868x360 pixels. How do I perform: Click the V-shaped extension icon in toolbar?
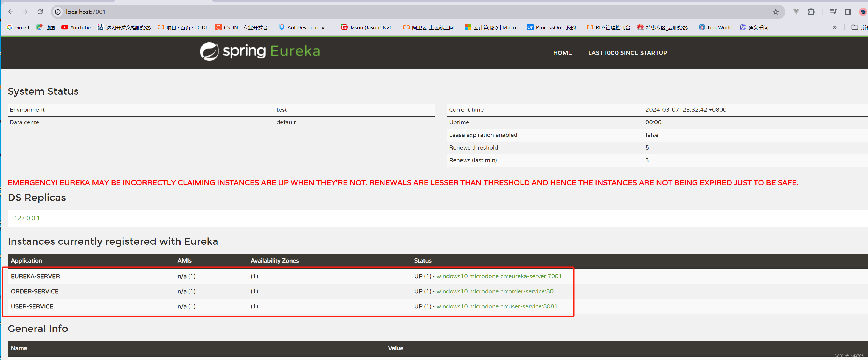(x=796, y=12)
